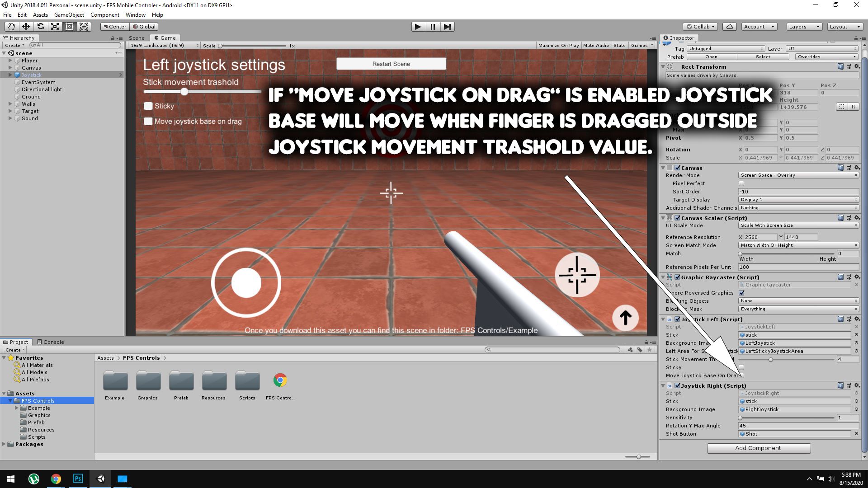The image size is (868, 488).
Task: Enable the Sticky checkbox in game view
Action: (148, 106)
